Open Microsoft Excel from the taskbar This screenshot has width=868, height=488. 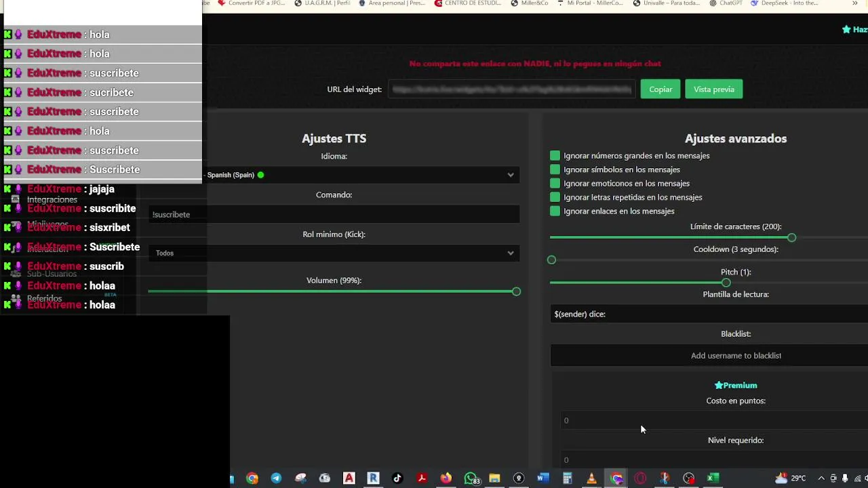point(713,479)
